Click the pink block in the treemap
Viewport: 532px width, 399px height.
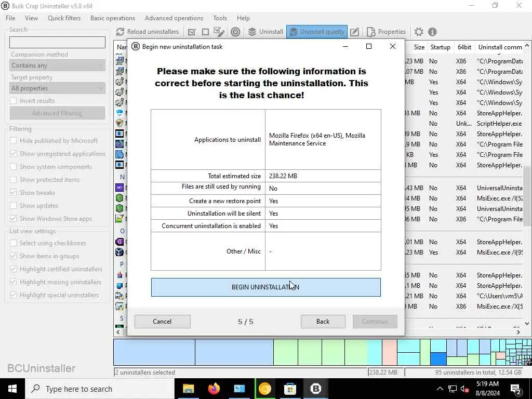click(x=390, y=352)
